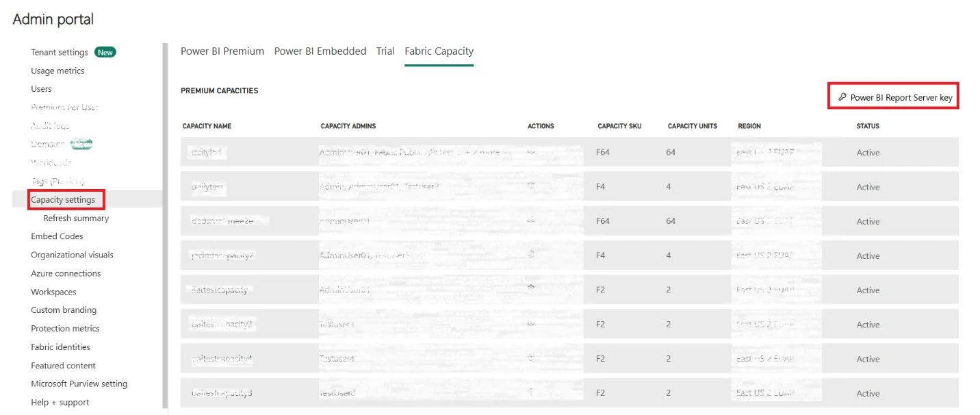980x415 pixels.
Task: Open Help + support
Action: [60, 402]
